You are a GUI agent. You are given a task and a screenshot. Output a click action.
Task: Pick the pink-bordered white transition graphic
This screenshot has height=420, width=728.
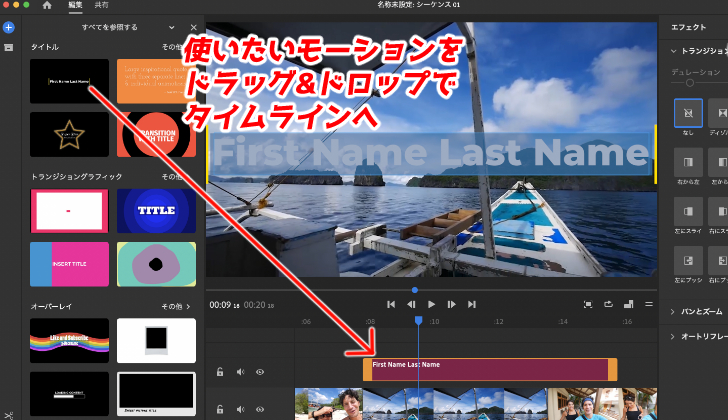69,211
